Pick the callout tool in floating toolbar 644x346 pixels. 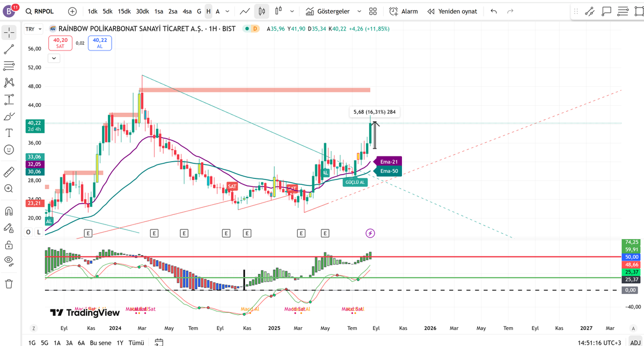[x=606, y=11]
